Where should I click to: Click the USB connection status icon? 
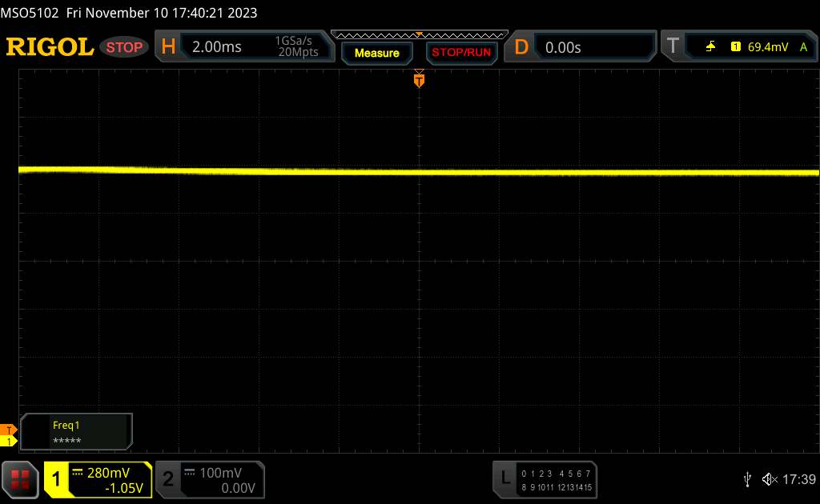click(747, 479)
